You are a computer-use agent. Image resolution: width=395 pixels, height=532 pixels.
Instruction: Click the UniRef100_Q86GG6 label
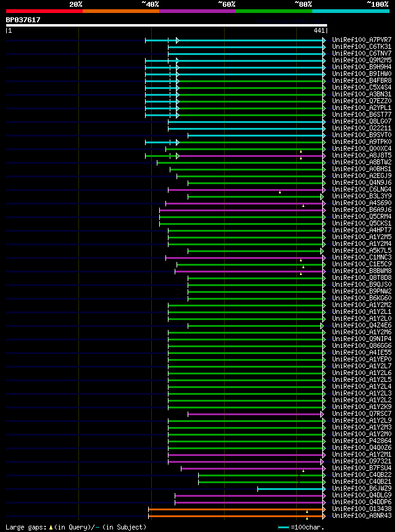point(362,346)
